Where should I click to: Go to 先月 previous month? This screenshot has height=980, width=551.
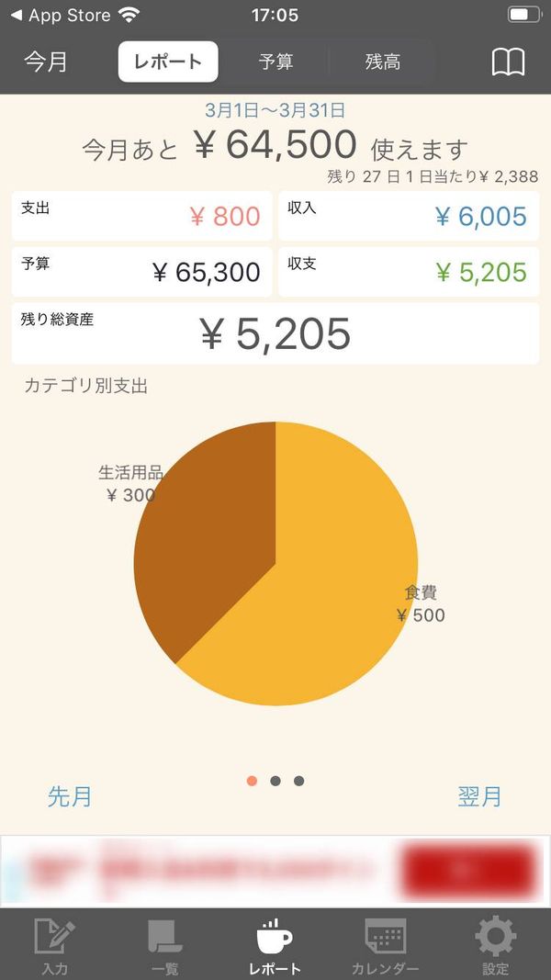point(70,796)
